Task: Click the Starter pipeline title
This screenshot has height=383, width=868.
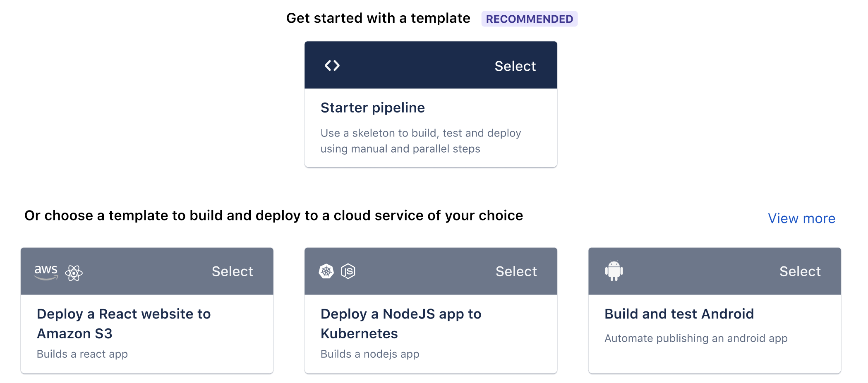Action: click(x=372, y=108)
